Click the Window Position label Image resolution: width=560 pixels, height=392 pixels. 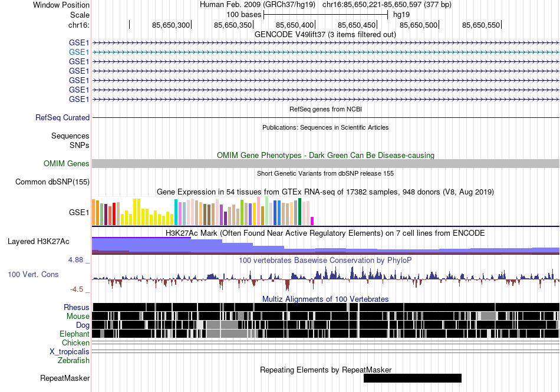click(61, 5)
